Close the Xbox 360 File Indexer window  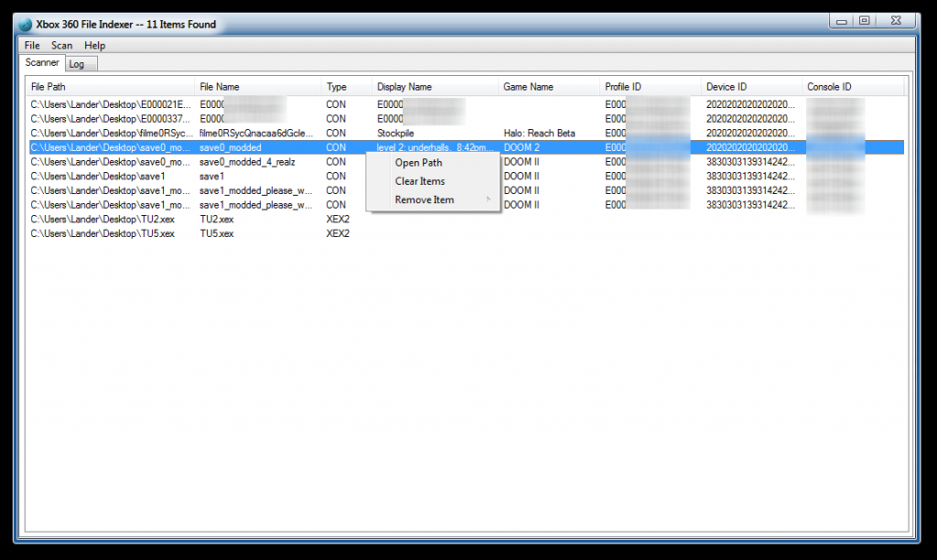[x=896, y=21]
